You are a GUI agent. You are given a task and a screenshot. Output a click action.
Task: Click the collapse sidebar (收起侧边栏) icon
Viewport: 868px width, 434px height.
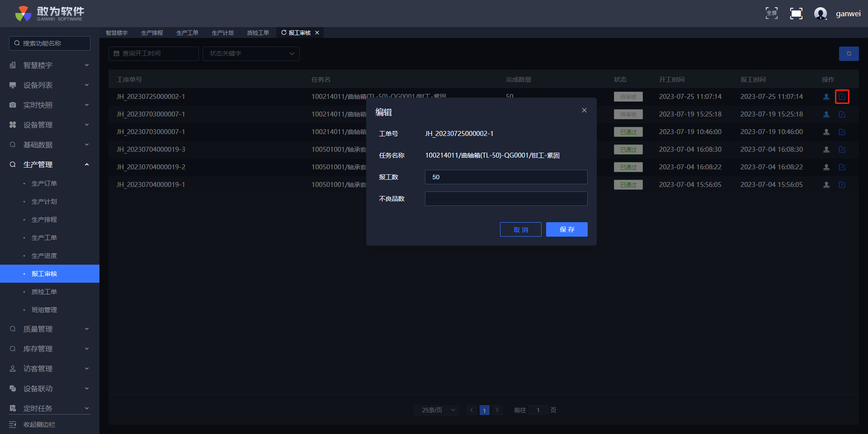point(13,425)
